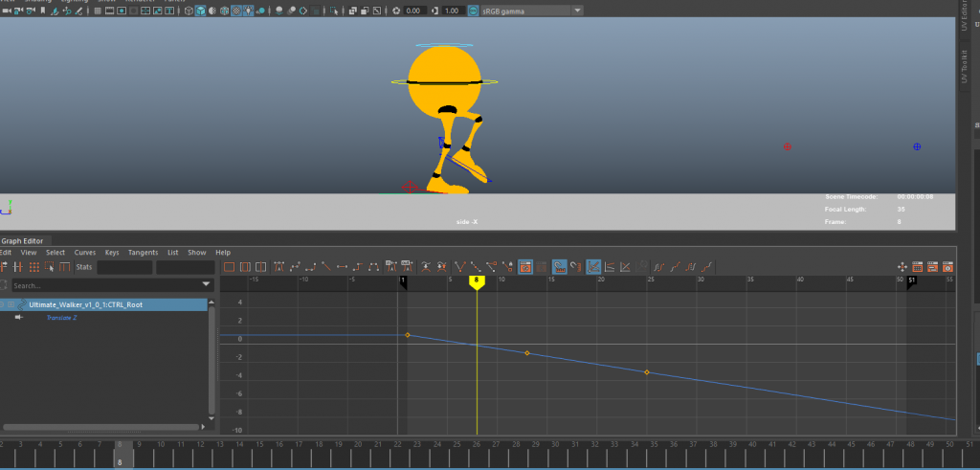Open the Show menu in Graph Editor

pyautogui.click(x=197, y=253)
